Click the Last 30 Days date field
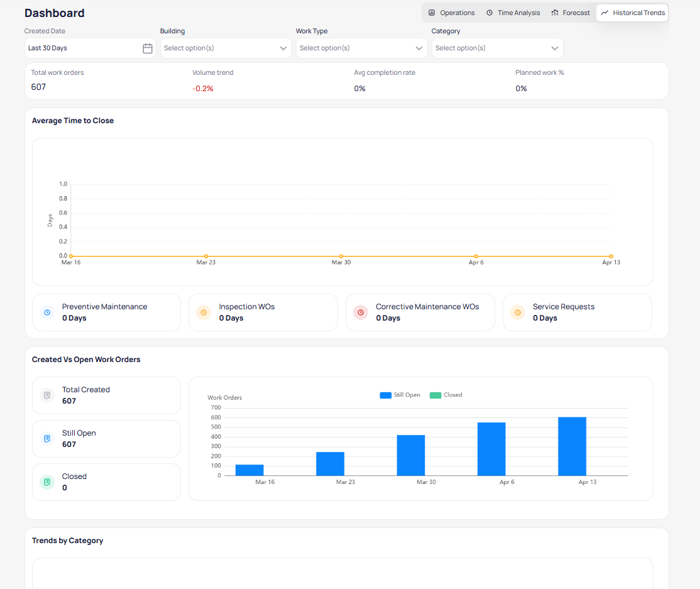700x589 pixels. pos(82,48)
